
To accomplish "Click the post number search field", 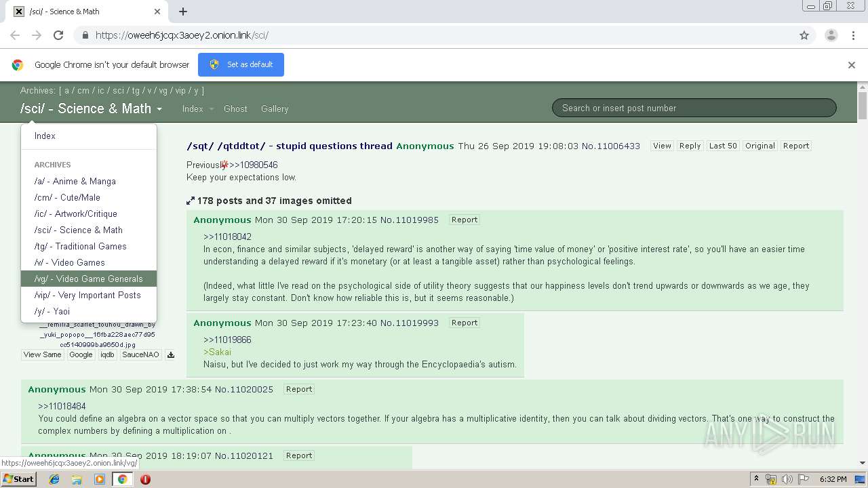I will pyautogui.click(x=694, y=108).
